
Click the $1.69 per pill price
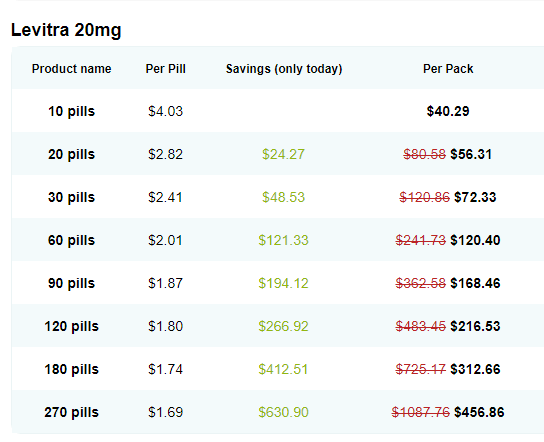[165, 413]
